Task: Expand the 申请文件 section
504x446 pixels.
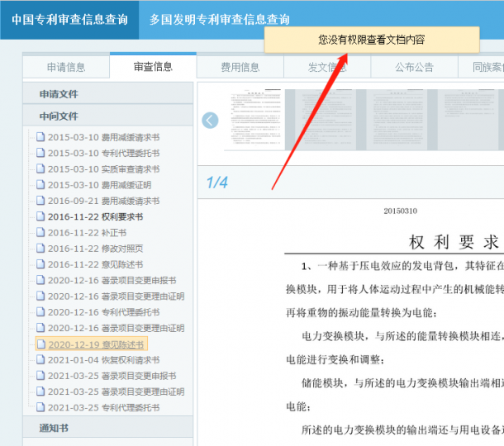Action: [107, 94]
